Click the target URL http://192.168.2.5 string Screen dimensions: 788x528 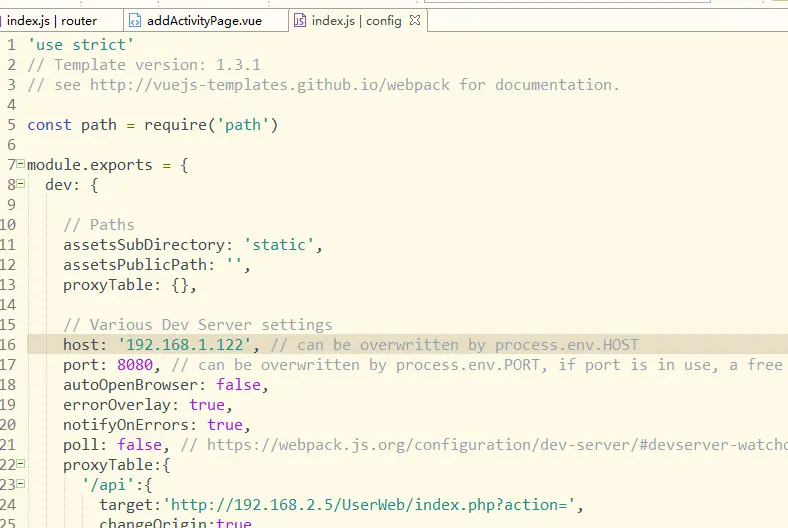(369, 505)
